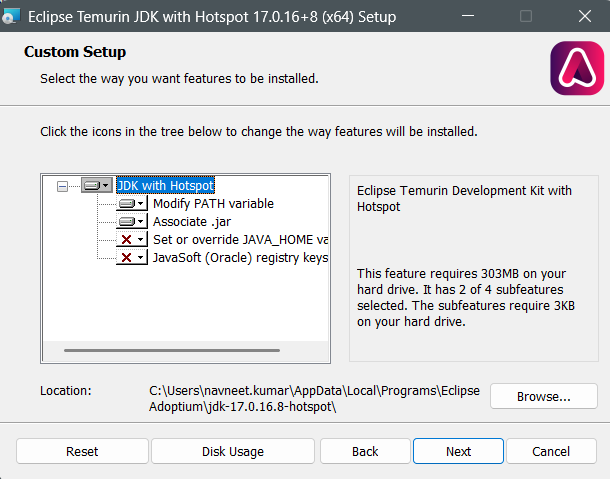Viewport: 610px width, 479px height.
Task: Cancel the Temurin JDK setup
Action: coord(551,451)
